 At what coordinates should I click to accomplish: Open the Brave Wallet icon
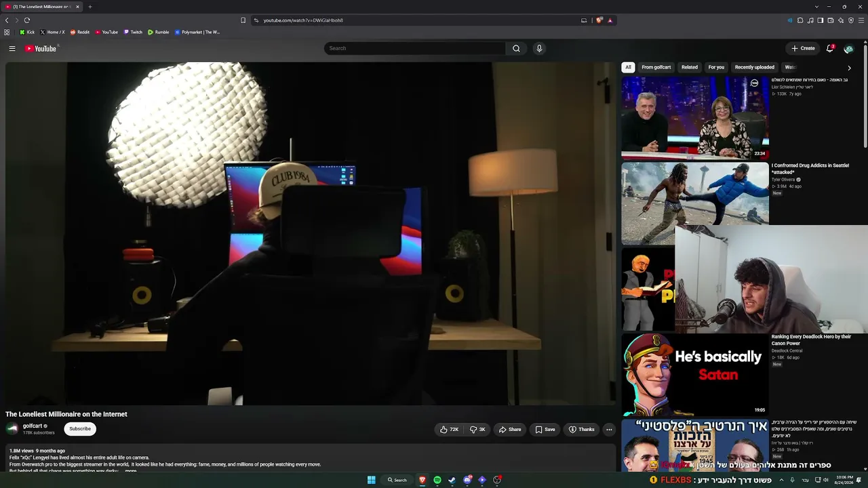click(831, 20)
